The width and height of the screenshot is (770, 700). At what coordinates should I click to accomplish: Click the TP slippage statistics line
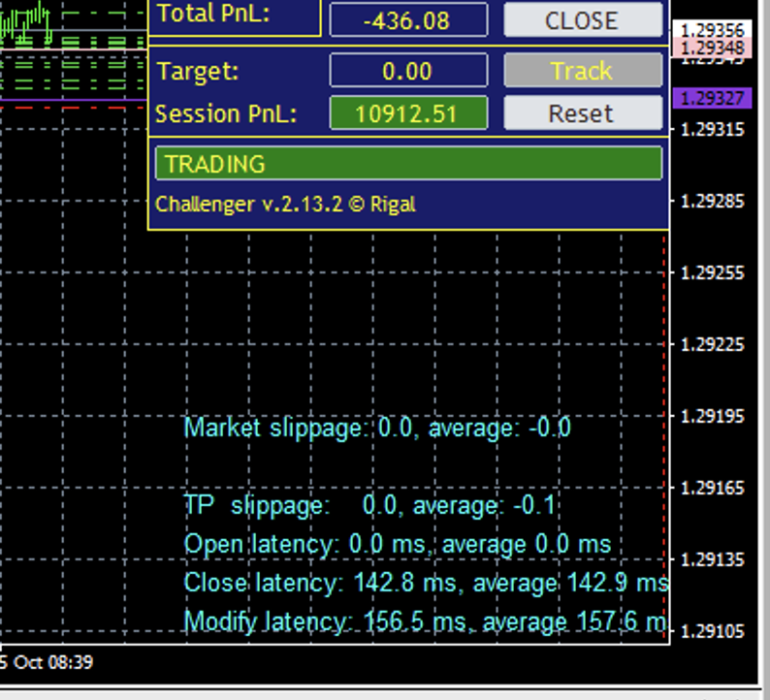pos(369,505)
